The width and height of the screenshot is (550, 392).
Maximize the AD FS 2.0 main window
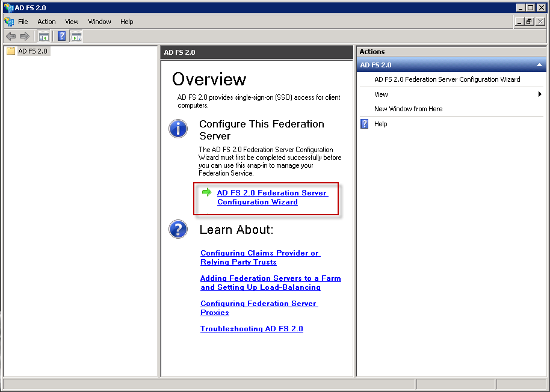(x=531, y=7)
